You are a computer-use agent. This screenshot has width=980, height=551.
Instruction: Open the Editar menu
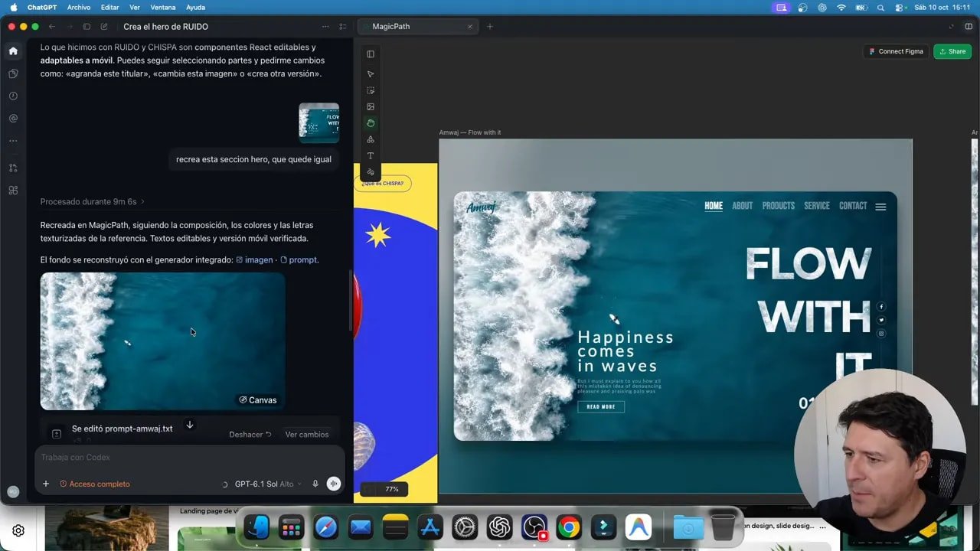[110, 7]
